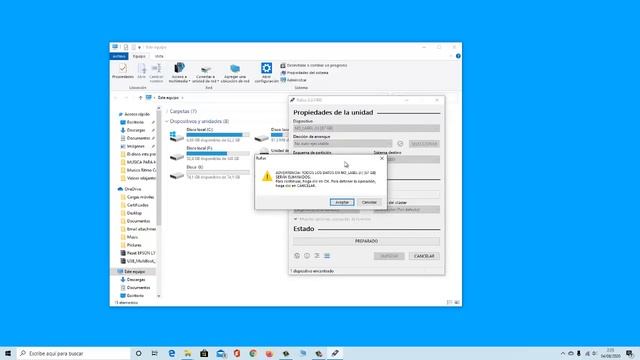This screenshot has width=640, height=360.
Task: Open notification center on taskbar
Action: (x=630, y=353)
